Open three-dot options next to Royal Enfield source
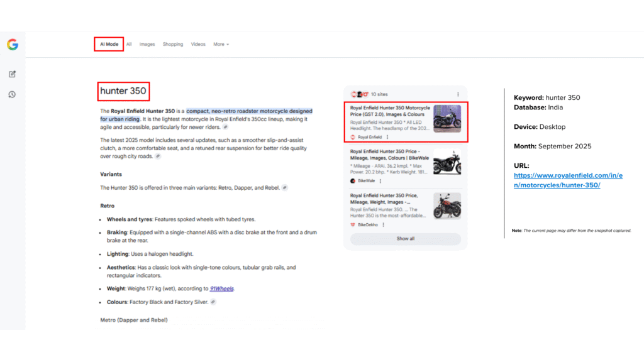 [387, 137]
